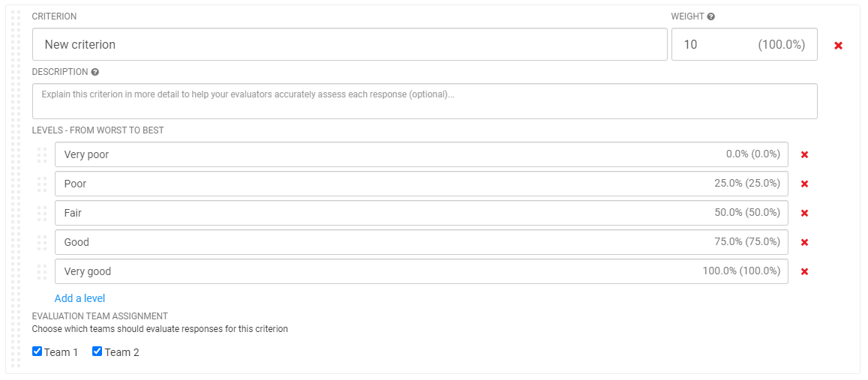Edit the Good level name field
Viewport: 868px width, 380px height.
click(422, 242)
